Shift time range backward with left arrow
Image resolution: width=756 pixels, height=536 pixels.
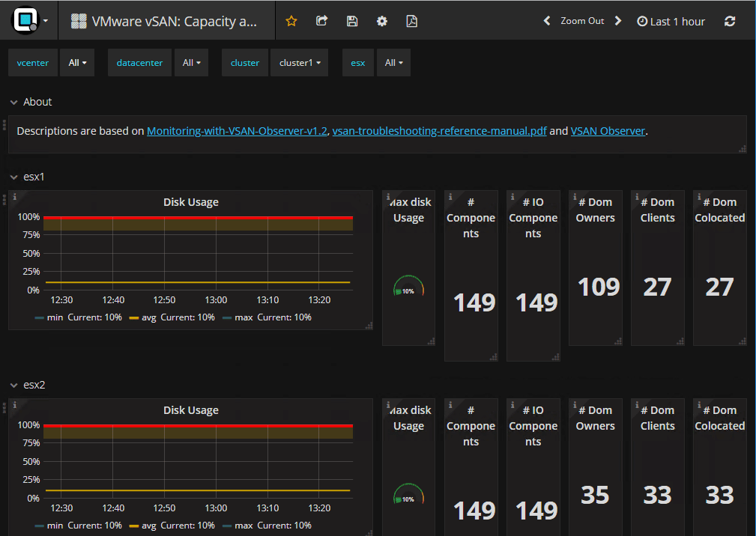pyautogui.click(x=547, y=21)
